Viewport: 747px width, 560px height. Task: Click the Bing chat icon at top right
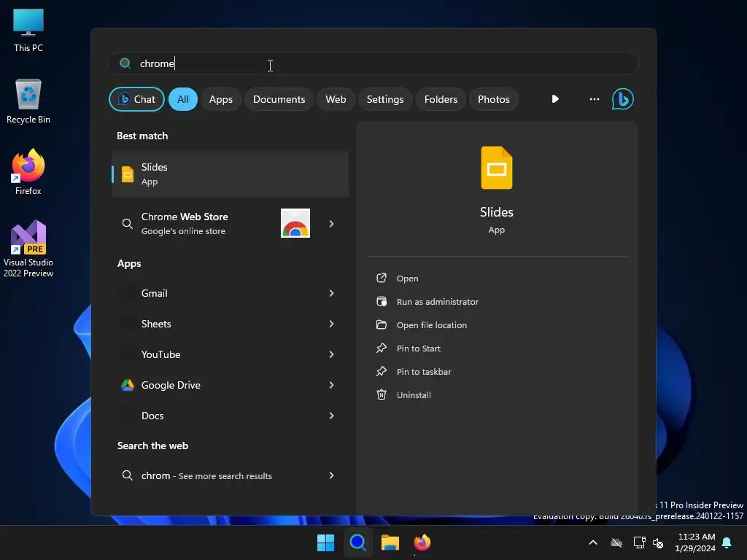pyautogui.click(x=623, y=99)
